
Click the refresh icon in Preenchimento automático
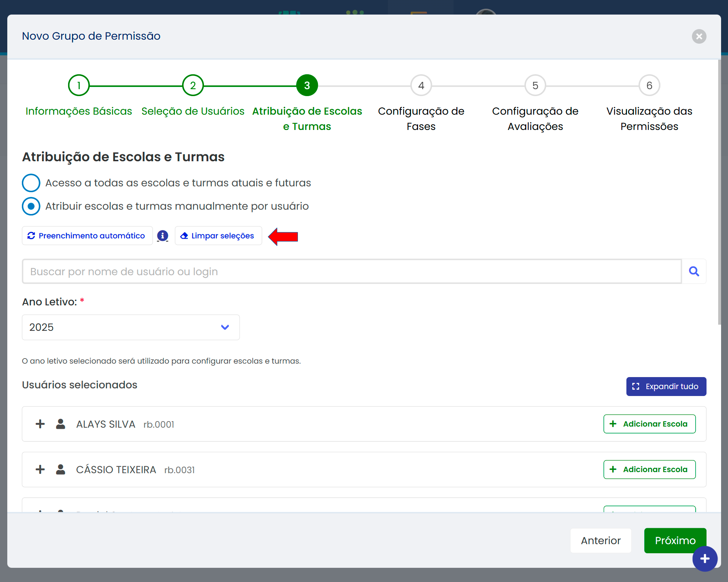31,236
